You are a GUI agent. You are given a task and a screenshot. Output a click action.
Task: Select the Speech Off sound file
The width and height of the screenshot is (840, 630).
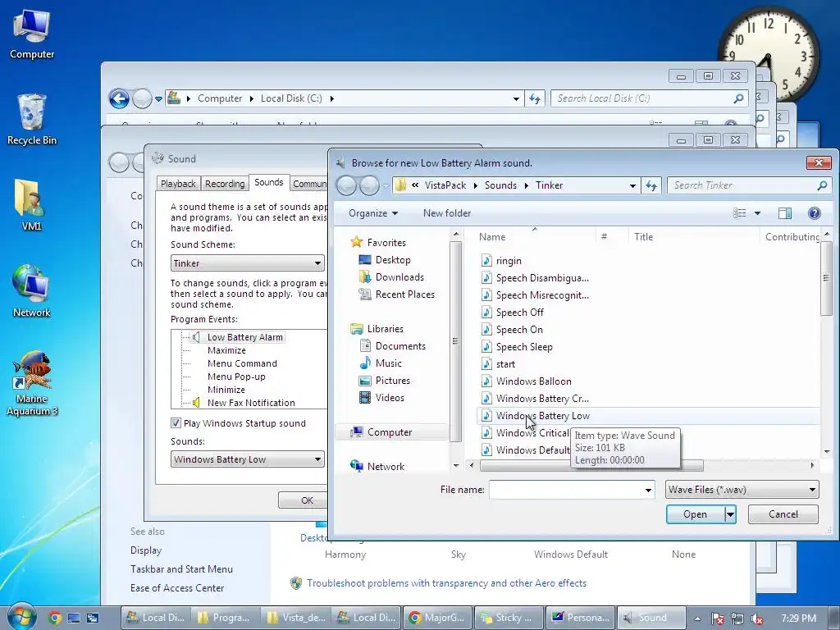519,313
